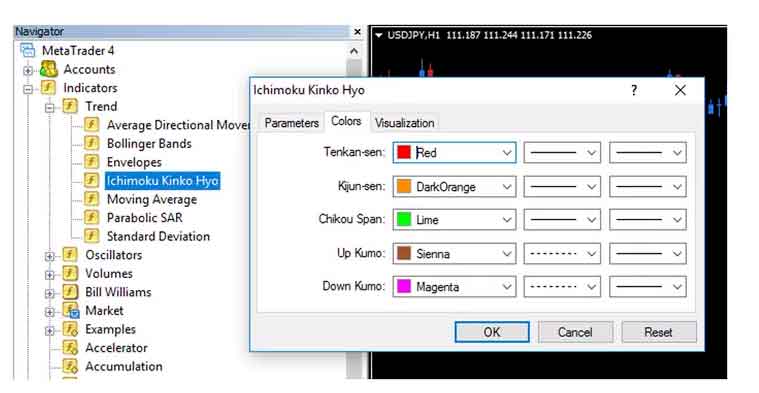
Task: Select the Envelopes tree label
Action: click(134, 162)
